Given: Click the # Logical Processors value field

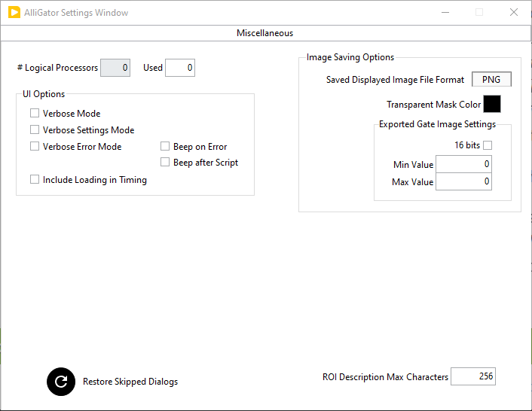Looking at the screenshot, I should point(115,68).
